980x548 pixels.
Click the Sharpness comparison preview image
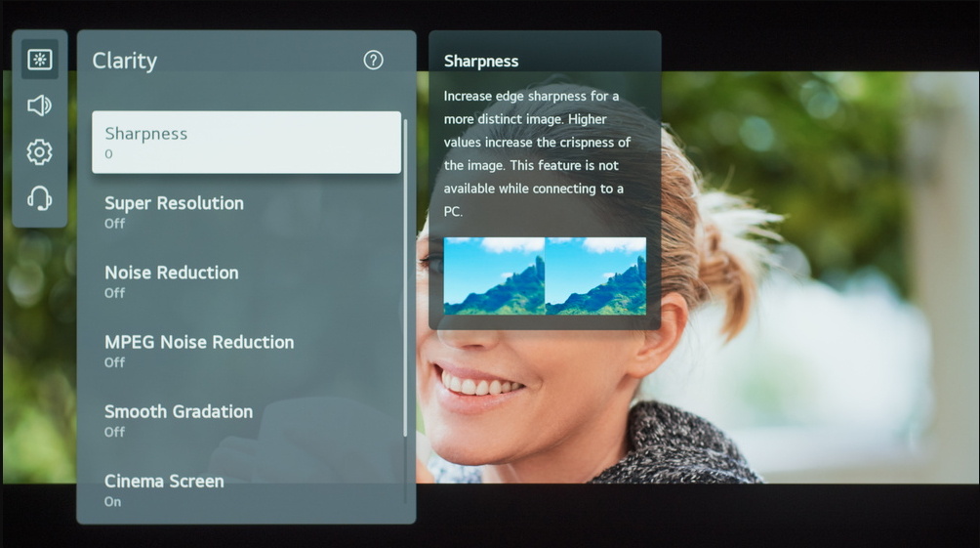tap(545, 275)
